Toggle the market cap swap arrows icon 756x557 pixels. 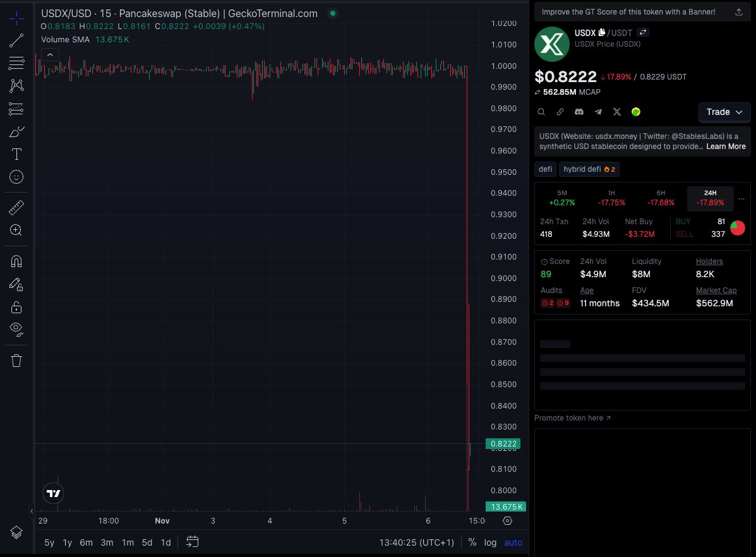point(537,92)
